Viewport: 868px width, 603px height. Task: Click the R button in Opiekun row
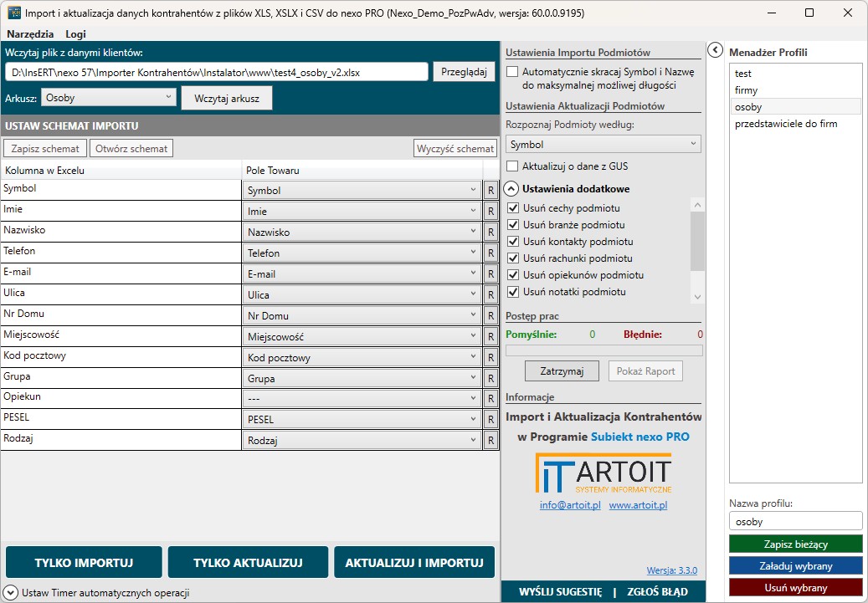click(490, 399)
